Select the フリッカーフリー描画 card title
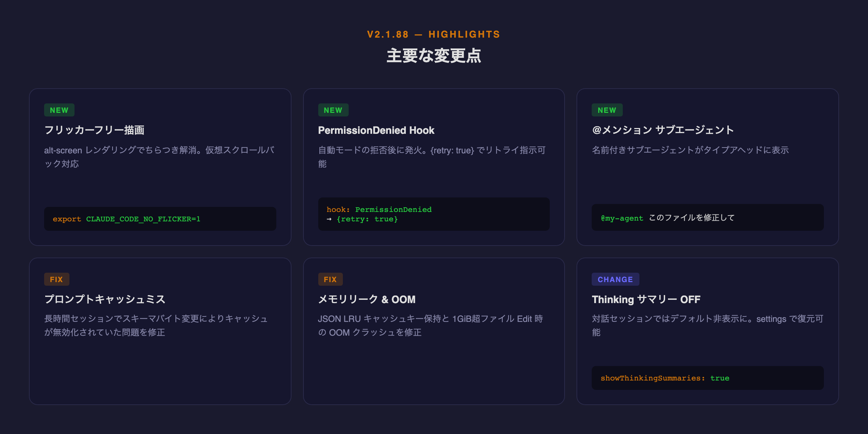Viewport: 868px width, 434px height. [x=94, y=130]
